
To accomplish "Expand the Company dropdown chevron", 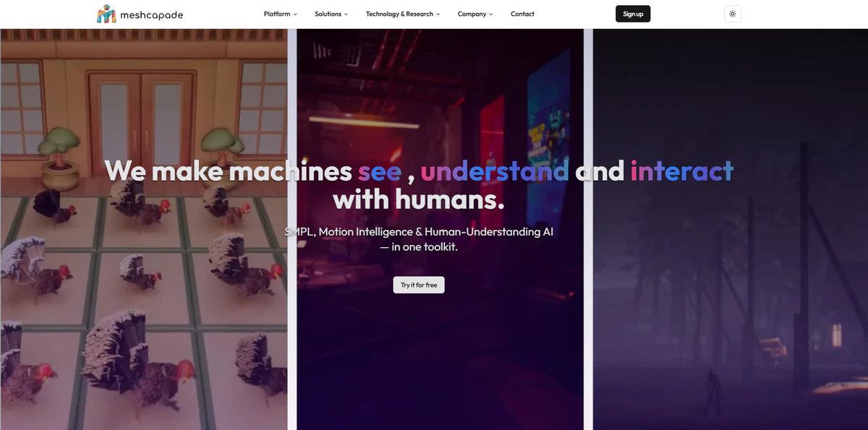I will pos(490,14).
